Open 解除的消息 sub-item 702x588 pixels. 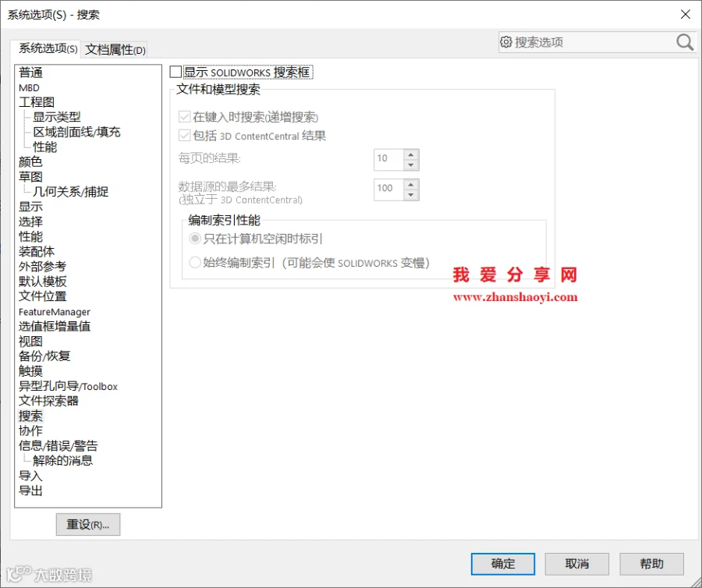(x=62, y=460)
